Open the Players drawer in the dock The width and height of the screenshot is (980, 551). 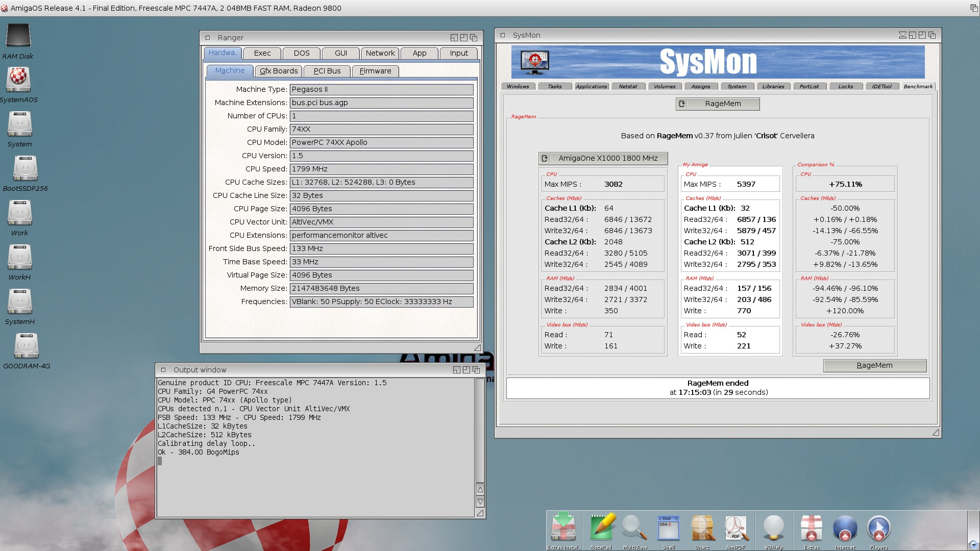click(x=878, y=528)
